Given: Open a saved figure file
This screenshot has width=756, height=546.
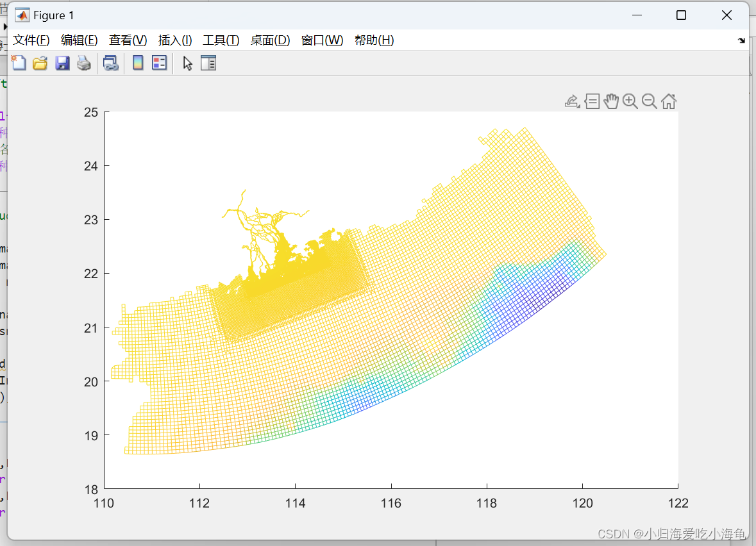Looking at the screenshot, I should (40, 63).
